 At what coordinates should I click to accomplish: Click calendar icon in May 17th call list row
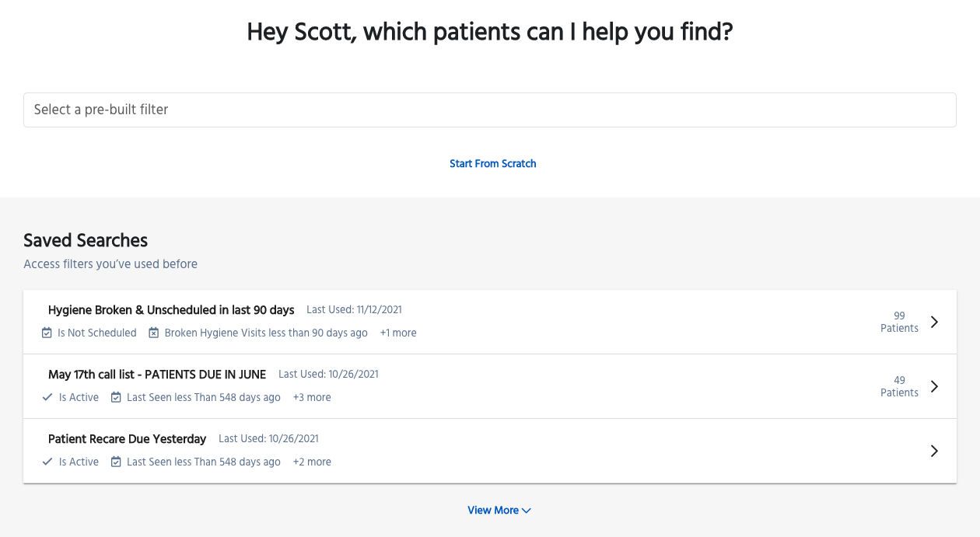(x=116, y=397)
